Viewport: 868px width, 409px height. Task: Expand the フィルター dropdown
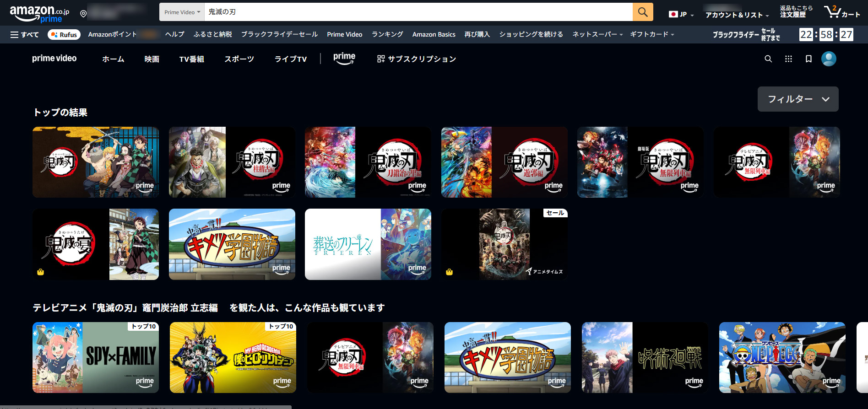click(797, 99)
